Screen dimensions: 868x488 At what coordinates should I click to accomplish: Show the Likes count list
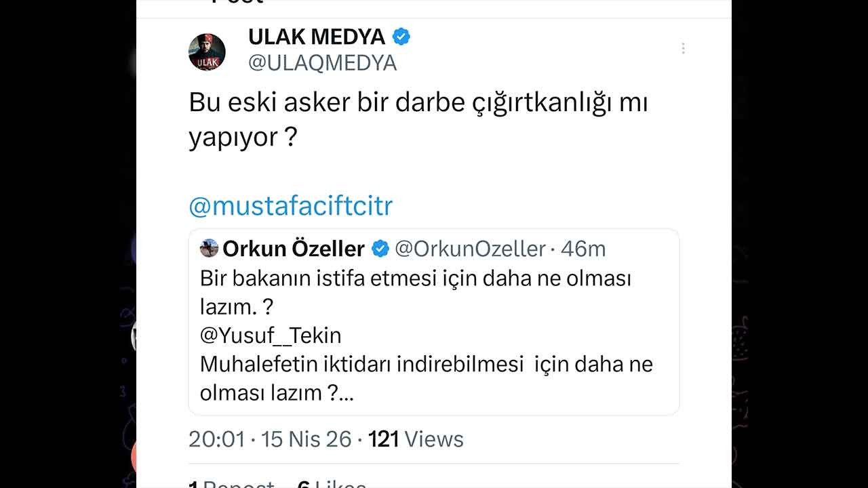click(332, 484)
